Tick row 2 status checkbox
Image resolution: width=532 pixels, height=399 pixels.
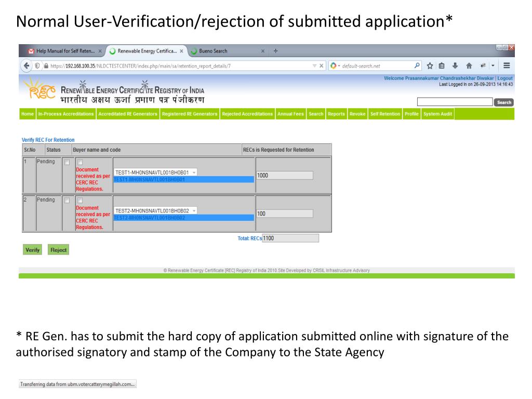[67, 201]
